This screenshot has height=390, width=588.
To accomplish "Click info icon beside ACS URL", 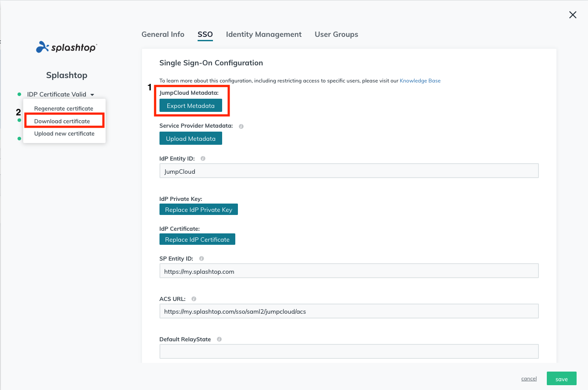I will [x=194, y=299].
